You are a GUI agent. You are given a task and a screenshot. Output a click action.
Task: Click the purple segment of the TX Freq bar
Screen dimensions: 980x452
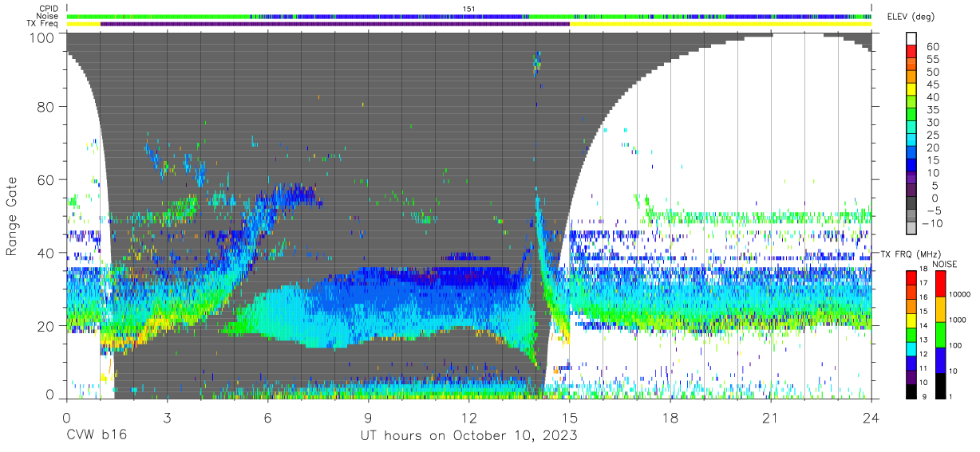point(335,24)
